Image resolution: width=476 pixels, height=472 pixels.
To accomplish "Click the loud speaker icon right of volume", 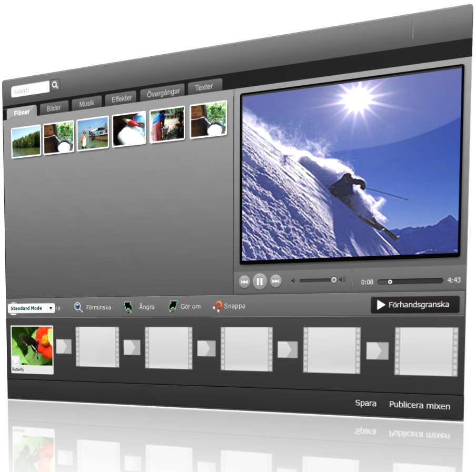I will pyautogui.click(x=342, y=280).
